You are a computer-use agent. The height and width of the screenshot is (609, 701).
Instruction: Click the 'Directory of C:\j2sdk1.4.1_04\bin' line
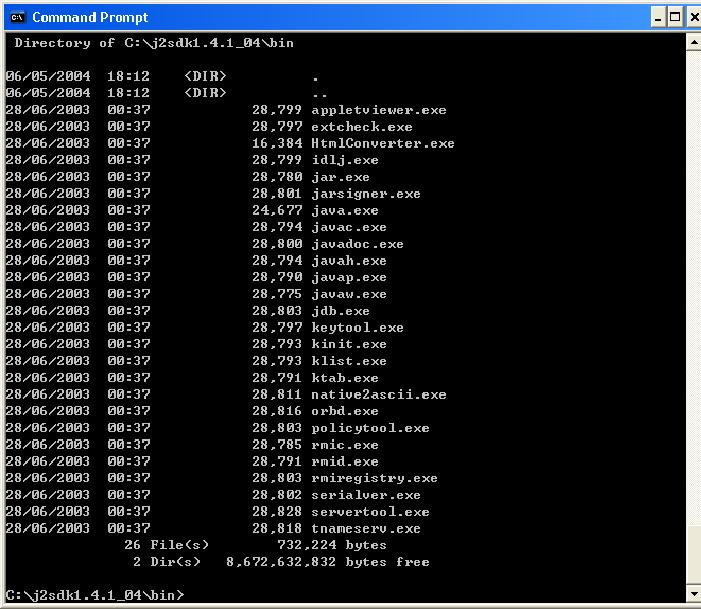pyautogui.click(x=154, y=43)
